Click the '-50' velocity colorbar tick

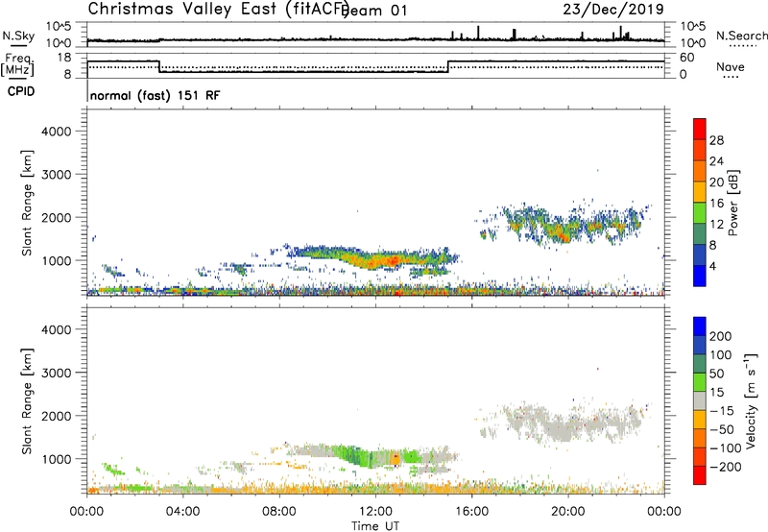click(722, 429)
